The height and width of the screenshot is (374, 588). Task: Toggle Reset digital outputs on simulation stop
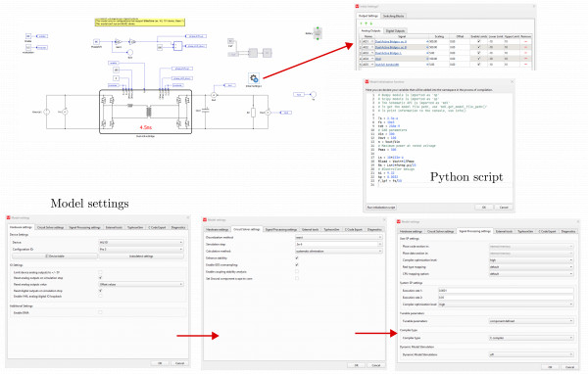(x=100, y=291)
